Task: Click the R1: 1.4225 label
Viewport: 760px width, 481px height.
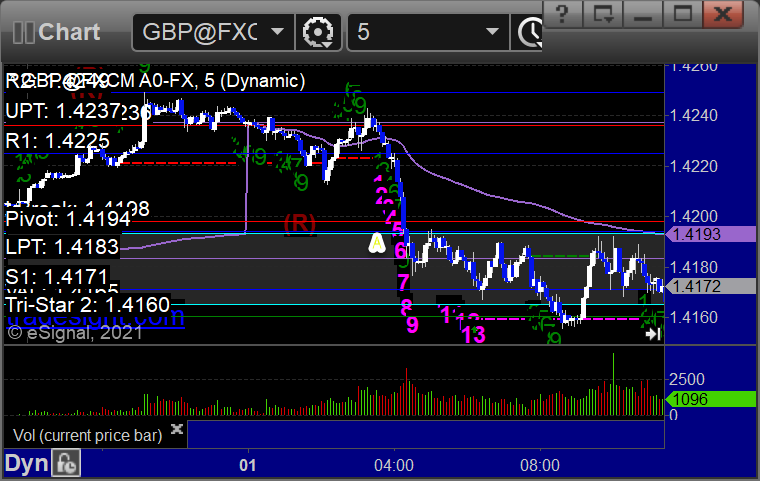Action: click(58, 141)
